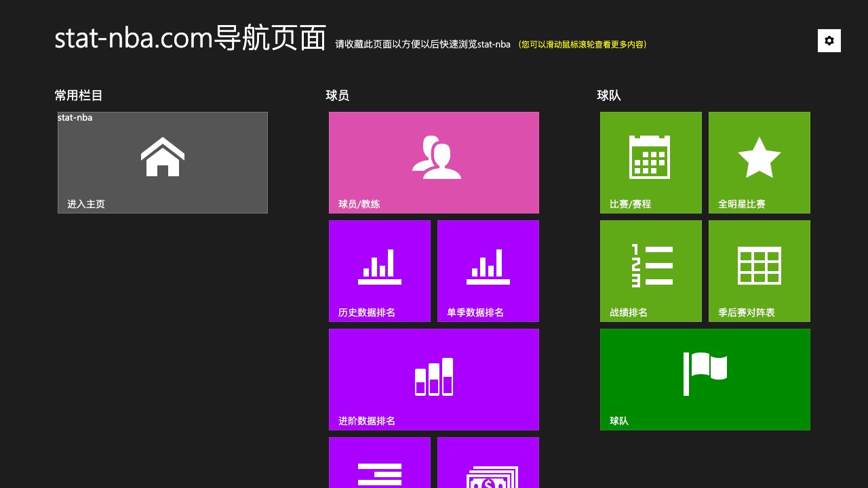Open the 球员/教练 players tile
The width and height of the screenshot is (868, 488).
(434, 163)
